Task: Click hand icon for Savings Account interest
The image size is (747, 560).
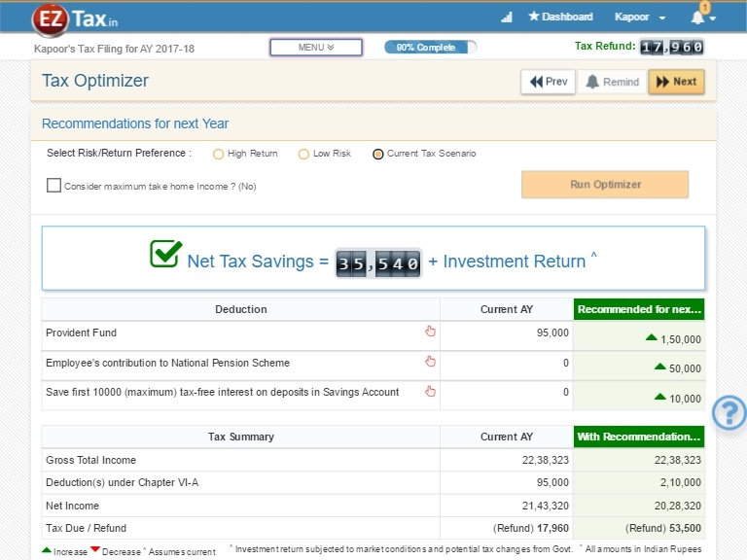Action: point(430,392)
